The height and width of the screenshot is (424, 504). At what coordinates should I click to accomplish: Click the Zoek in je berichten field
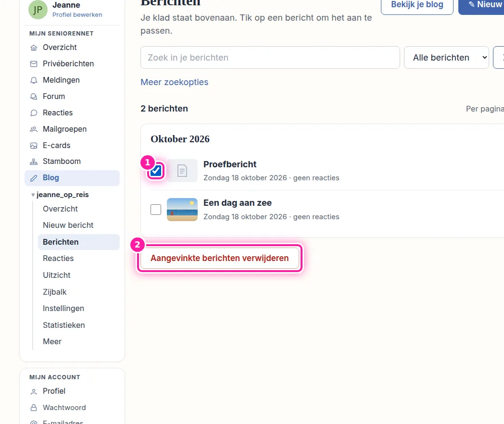coord(270,58)
